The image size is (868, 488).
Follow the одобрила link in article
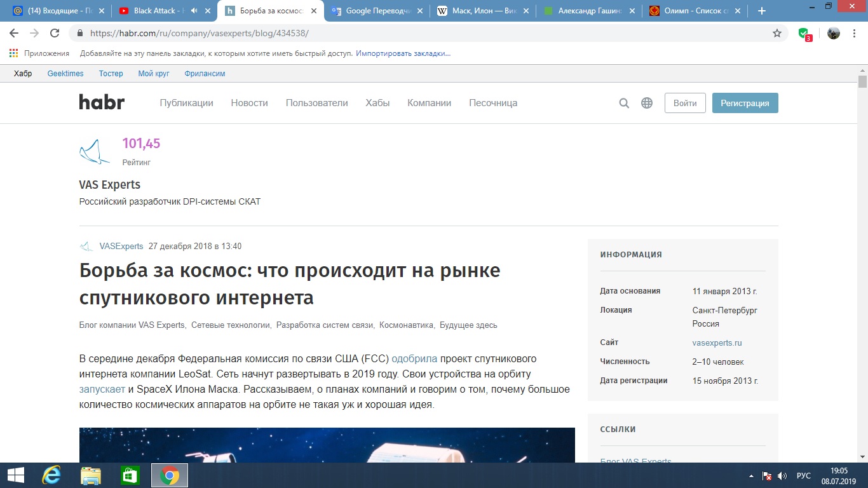414,358
